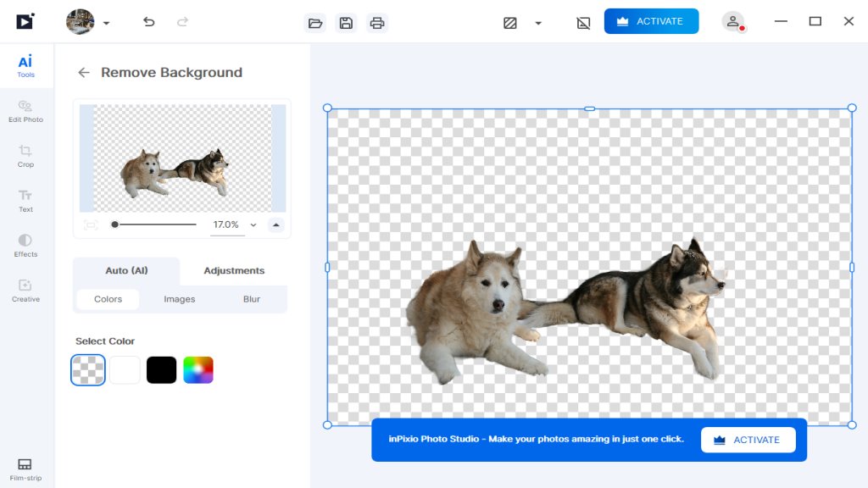Switch to the Adjustments tab
Image resolution: width=868 pixels, height=488 pixels.
point(234,271)
